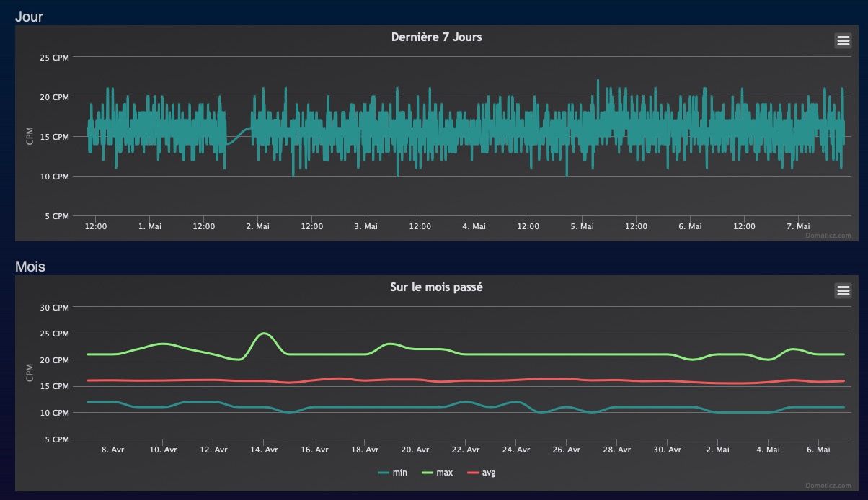Open the Sur le mois passé chart menu icon
The height and width of the screenshot is (500, 868).
click(x=843, y=290)
